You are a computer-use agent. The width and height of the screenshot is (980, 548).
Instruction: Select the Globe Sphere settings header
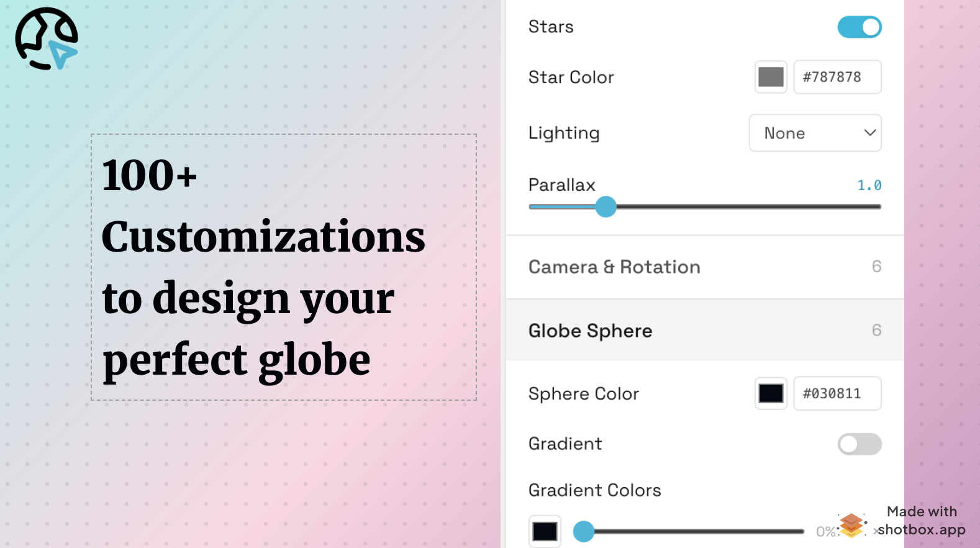click(590, 331)
